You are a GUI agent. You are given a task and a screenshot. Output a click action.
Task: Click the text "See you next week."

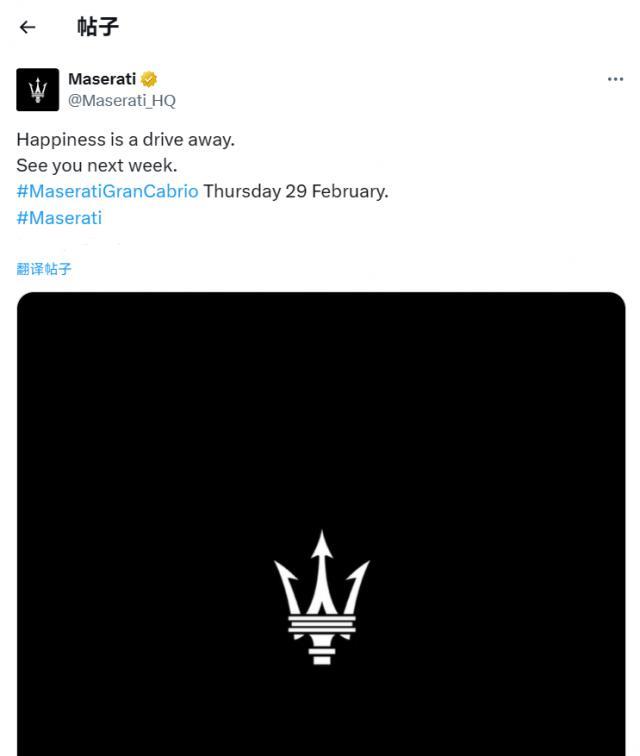[96, 165]
